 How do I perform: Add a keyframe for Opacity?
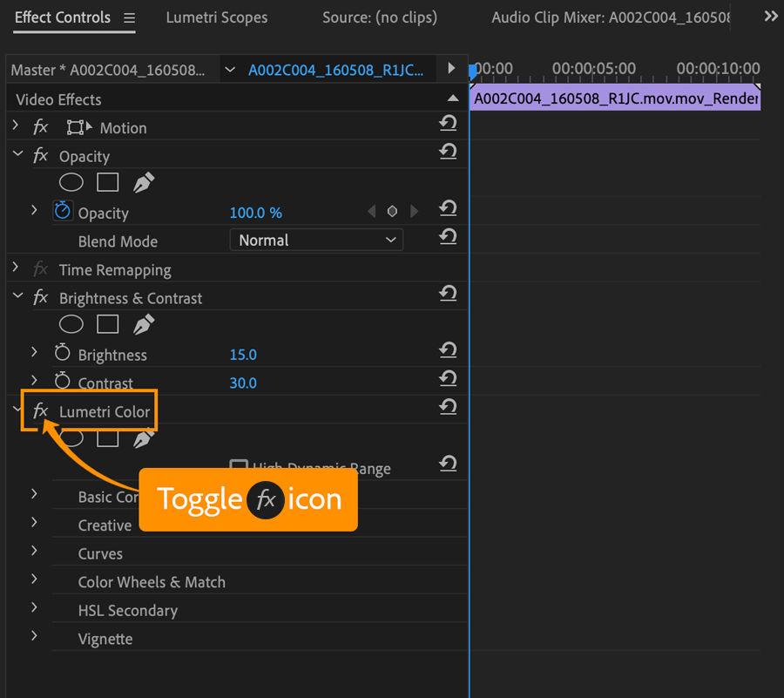point(392,210)
